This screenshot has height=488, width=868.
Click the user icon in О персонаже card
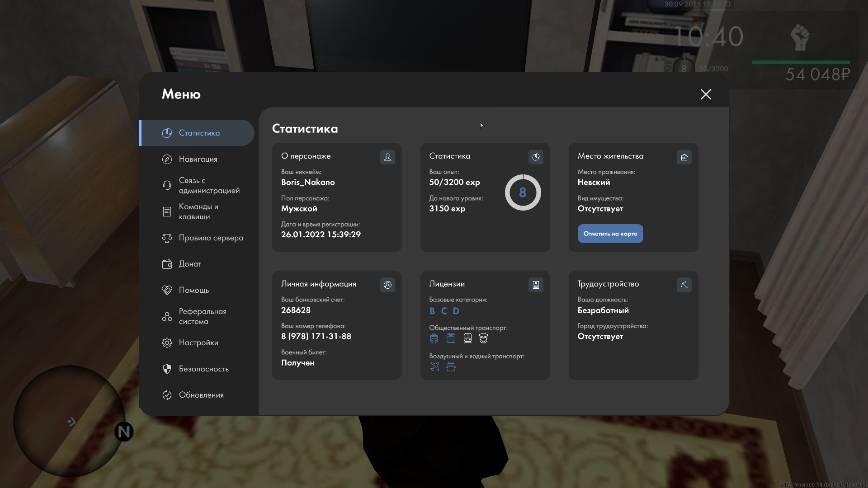[387, 157]
